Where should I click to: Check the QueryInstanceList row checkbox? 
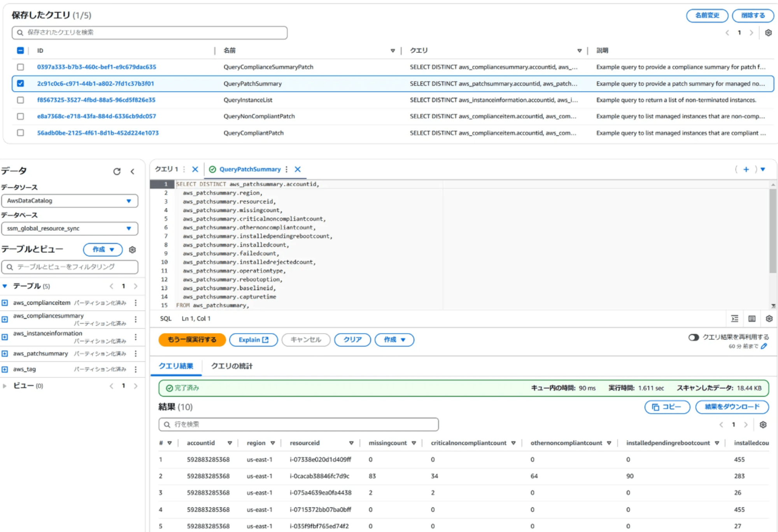21,100
